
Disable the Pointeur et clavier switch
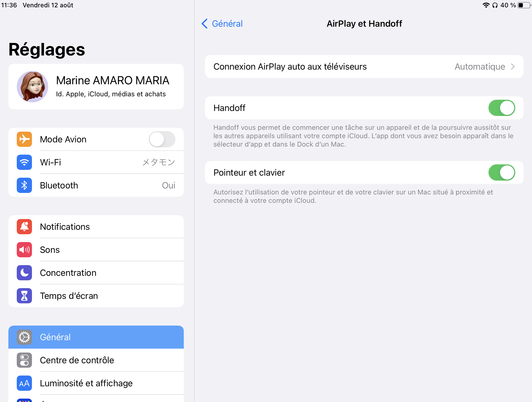pos(501,173)
